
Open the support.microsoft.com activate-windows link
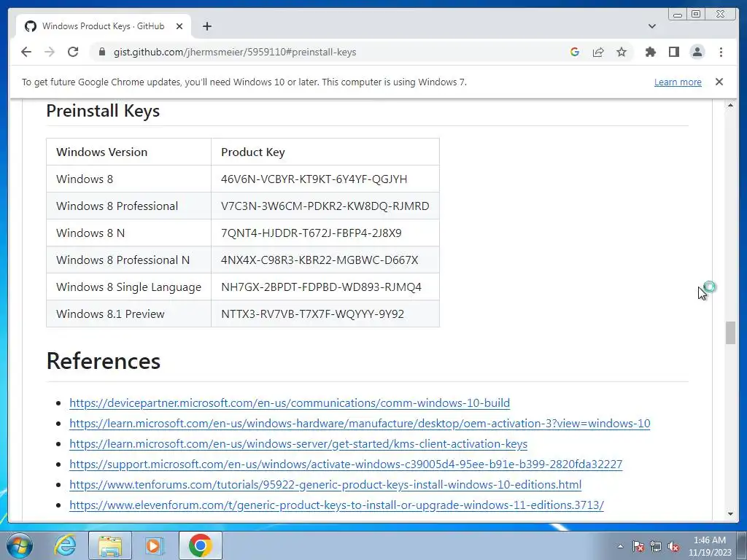pos(346,464)
